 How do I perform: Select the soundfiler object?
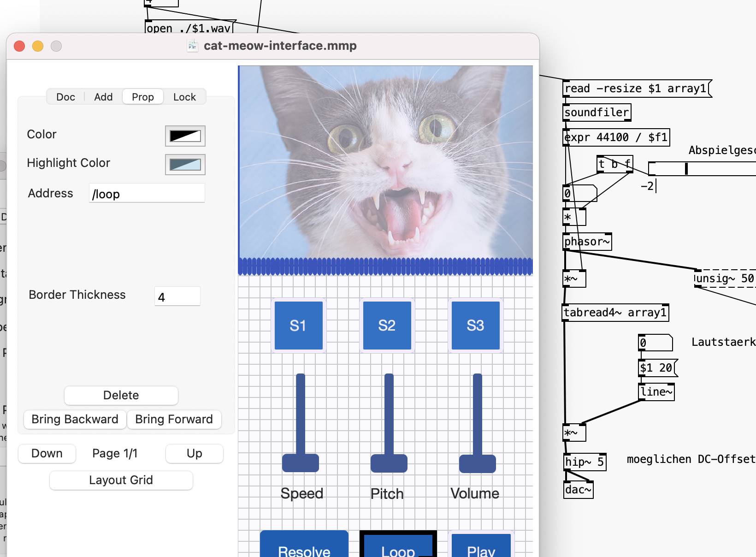tap(596, 112)
